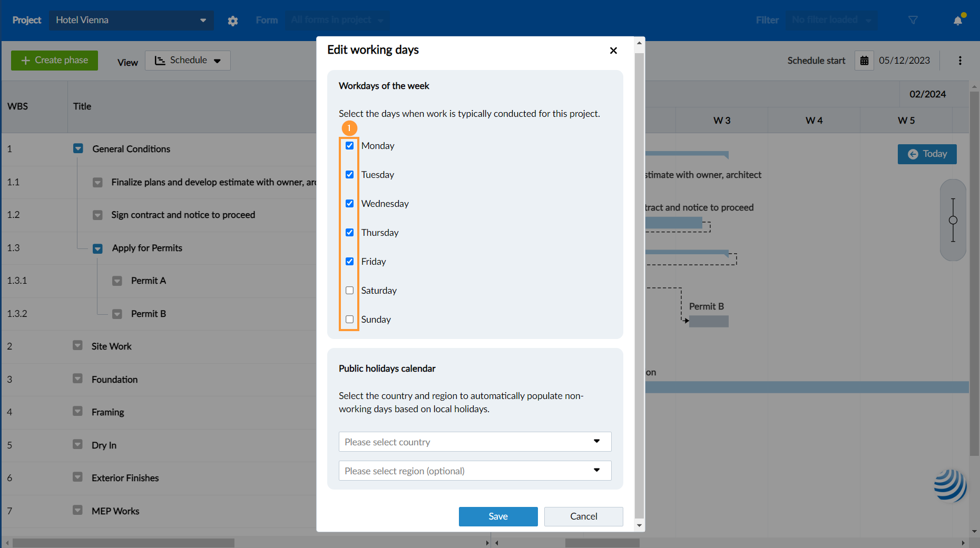Open the schedule start calendar icon
Viewport: 980px width, 548px height.
864,61
